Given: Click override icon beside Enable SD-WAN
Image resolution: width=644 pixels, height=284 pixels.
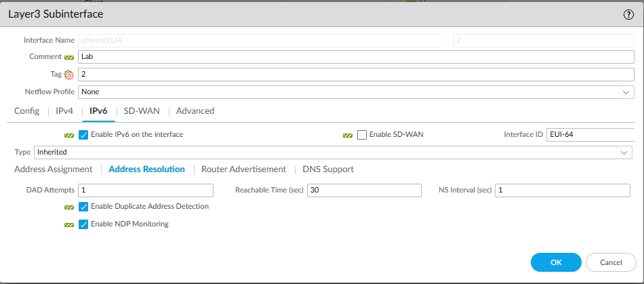Looking at the screenshot, I should pyautogui.click(x=348, y=135).
